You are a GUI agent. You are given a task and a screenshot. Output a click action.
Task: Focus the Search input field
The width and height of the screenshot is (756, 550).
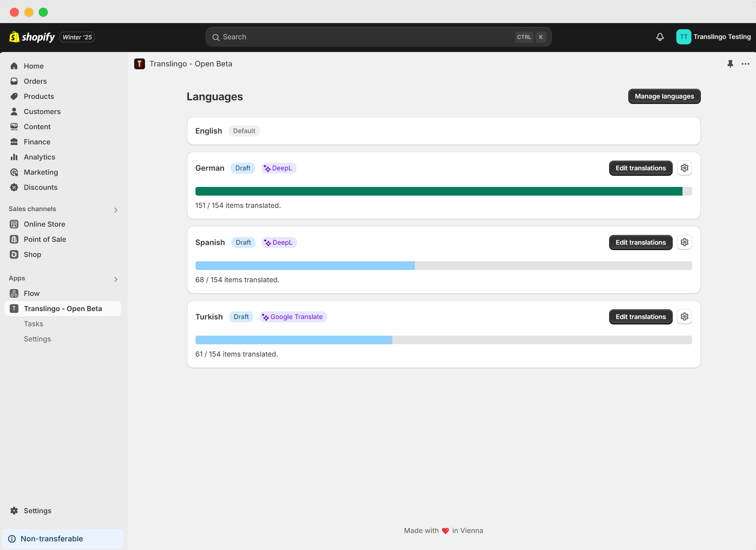[x=378, y=37]
